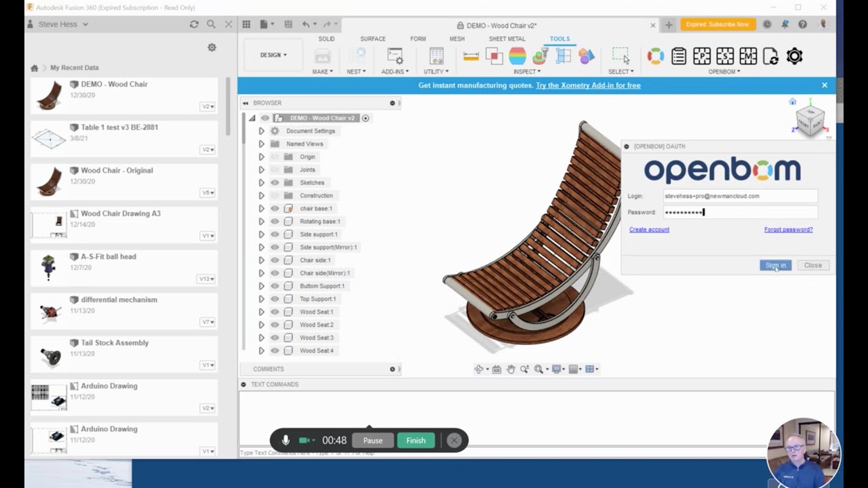Switch to the MESH tab
The image size is (868, 488).
click(x=457, y=39)
